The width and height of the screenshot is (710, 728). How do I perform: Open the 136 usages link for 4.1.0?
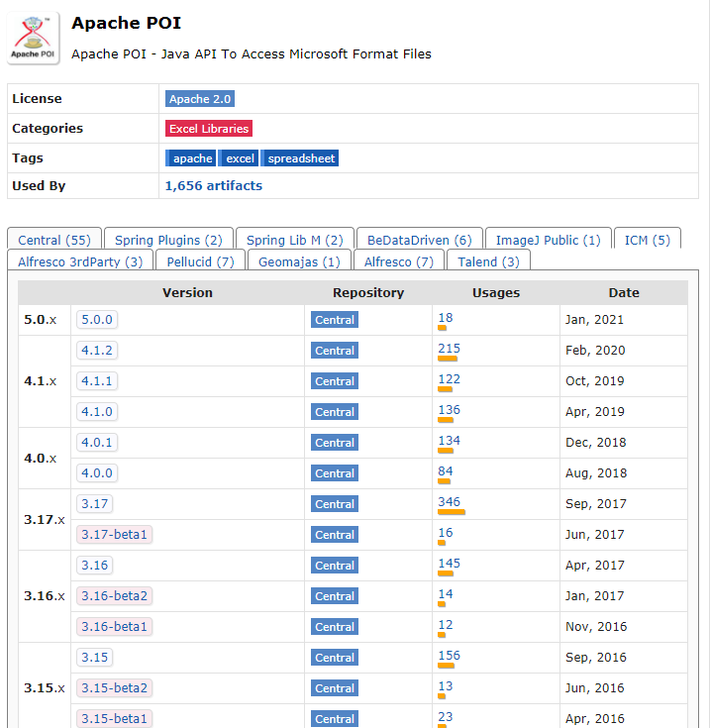coord(449,409)
